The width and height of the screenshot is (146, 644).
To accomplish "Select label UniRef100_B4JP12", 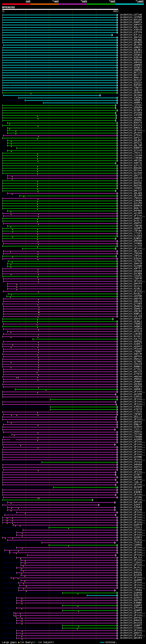I will (131, 567).
